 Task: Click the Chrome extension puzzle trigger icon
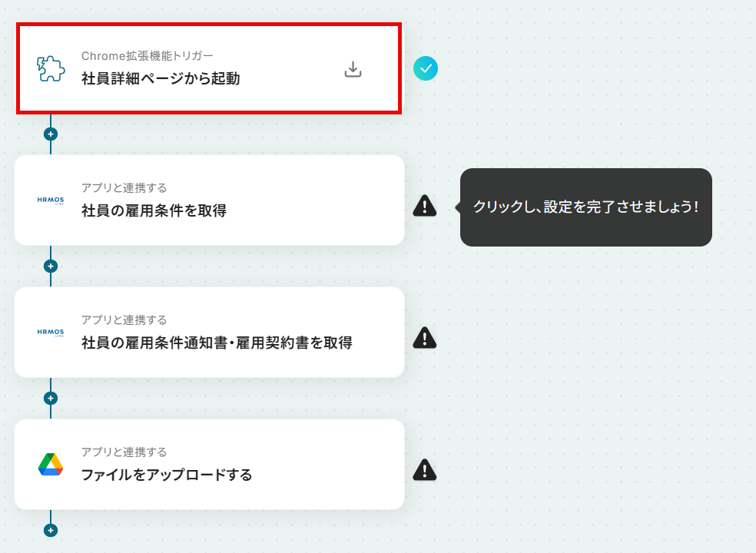point(51,69)
